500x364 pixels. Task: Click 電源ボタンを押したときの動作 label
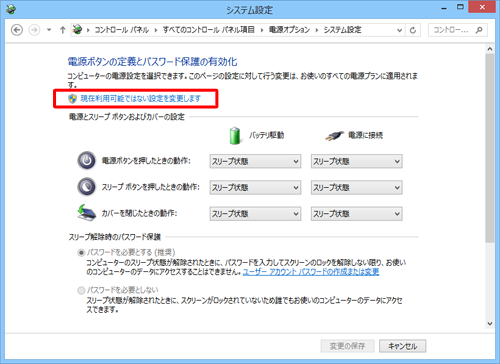(x=146, y=161)
